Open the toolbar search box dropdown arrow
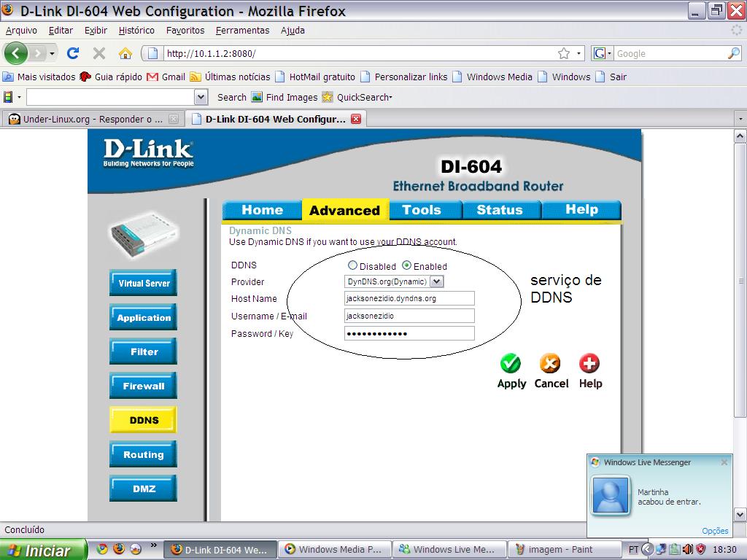 [x=201, y=97]
